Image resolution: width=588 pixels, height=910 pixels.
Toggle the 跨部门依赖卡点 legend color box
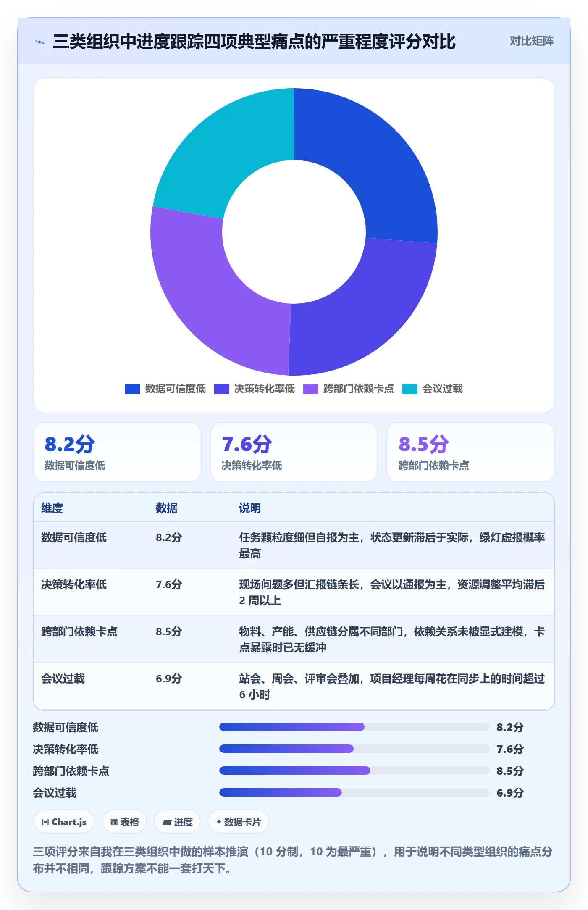click(x=310, y=389)
